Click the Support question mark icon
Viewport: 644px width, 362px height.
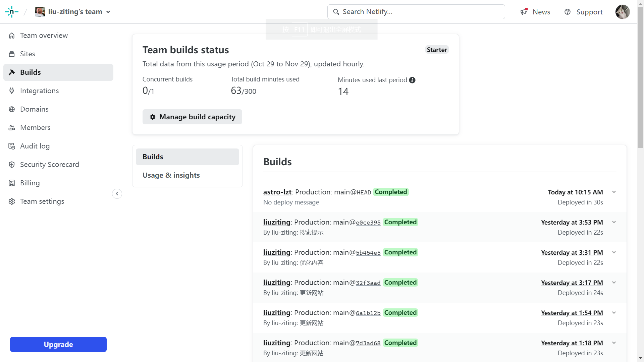coord(568,12)
